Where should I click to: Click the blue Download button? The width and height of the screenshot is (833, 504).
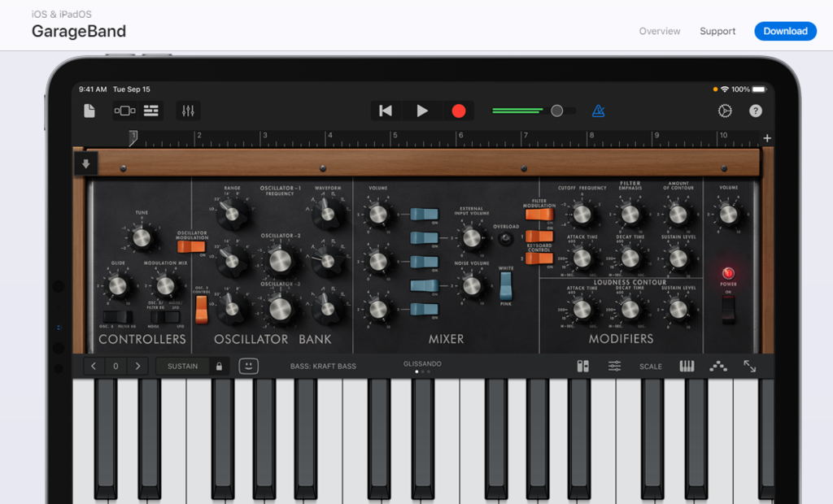(785, 32)
